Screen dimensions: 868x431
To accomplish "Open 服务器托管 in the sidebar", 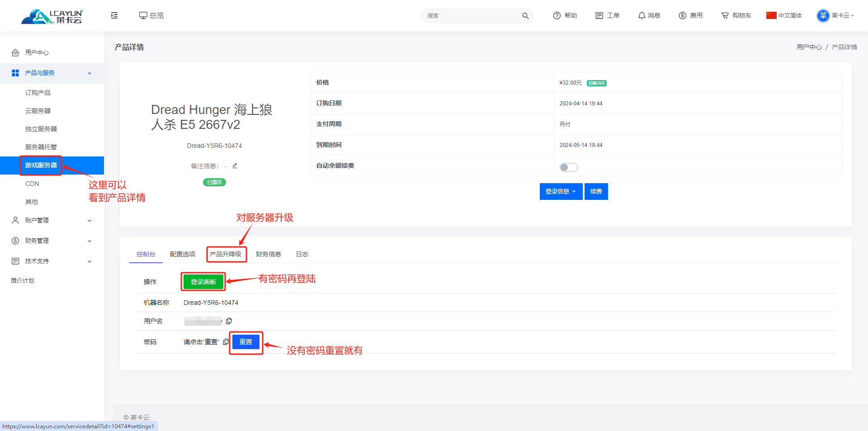I will (x=41, y=147).
